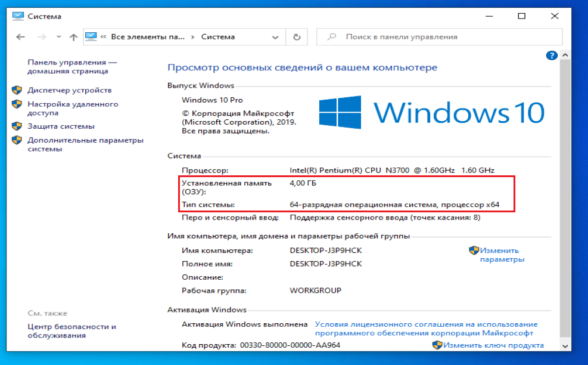
Task: Click the 'Поддержка сенсорного ввода' value
Action: [x=385, y=218]
